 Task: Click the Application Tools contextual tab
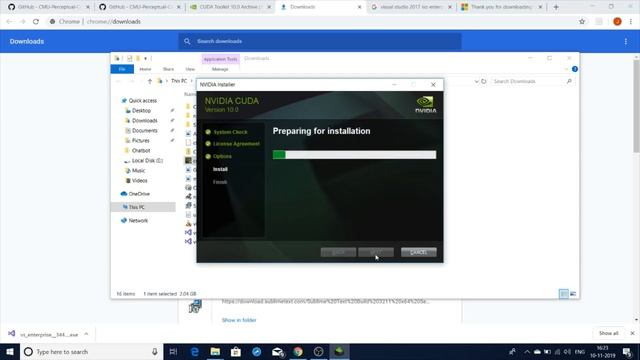pos(220,59)
